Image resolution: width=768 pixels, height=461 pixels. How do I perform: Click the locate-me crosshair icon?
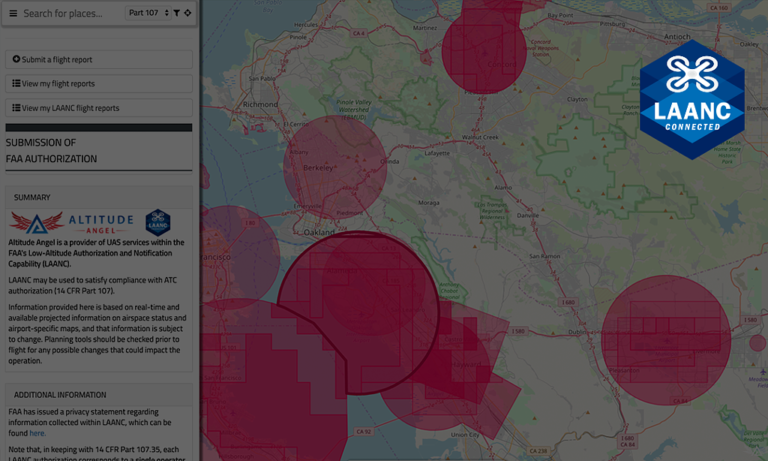pyautogui.click(x=187, y=14)
